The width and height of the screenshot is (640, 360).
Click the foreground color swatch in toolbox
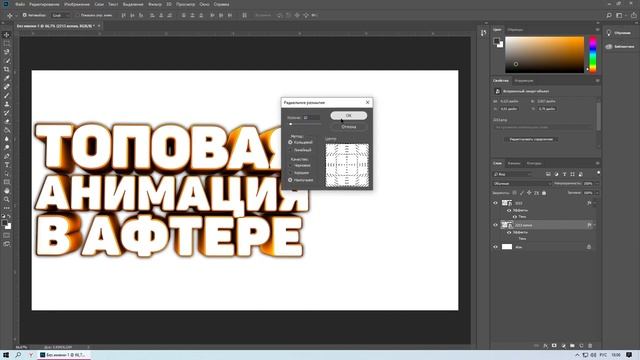tap(4, 223)
